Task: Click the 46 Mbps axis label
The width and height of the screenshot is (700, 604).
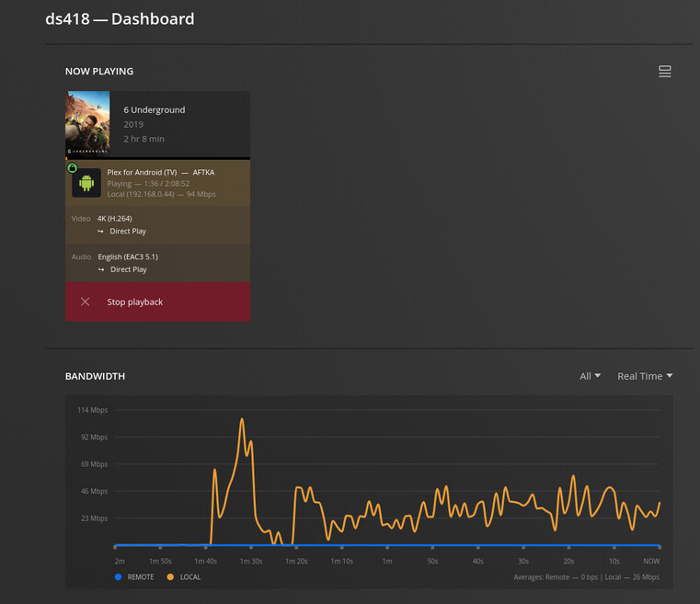Action: tap(94, 491)
